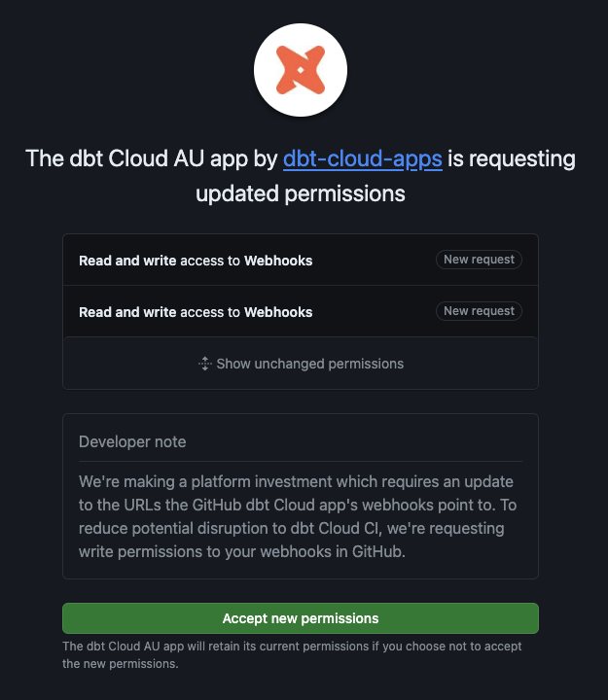Click 'The dbt Cloud AU app by' heading text
608x700 pixels.
click(x=151, y=158)
